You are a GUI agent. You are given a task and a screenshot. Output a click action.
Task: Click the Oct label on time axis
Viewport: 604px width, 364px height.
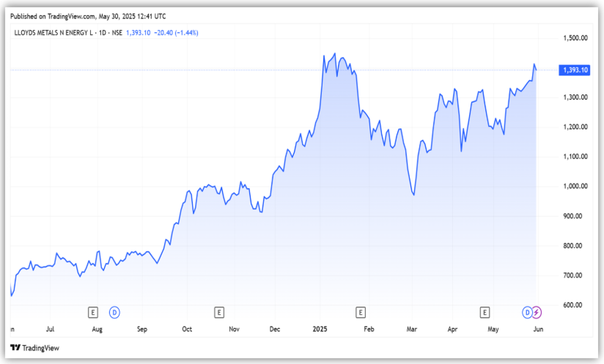188,330
